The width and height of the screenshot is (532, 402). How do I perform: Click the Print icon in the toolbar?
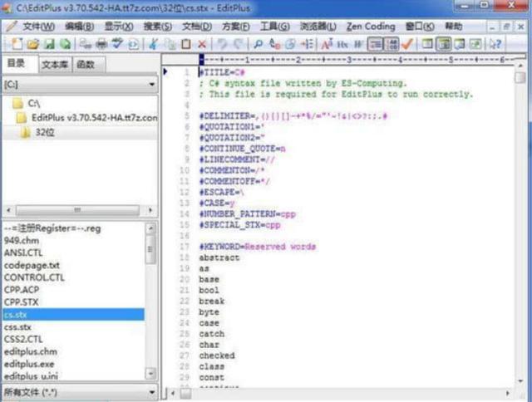pos(101,44)
